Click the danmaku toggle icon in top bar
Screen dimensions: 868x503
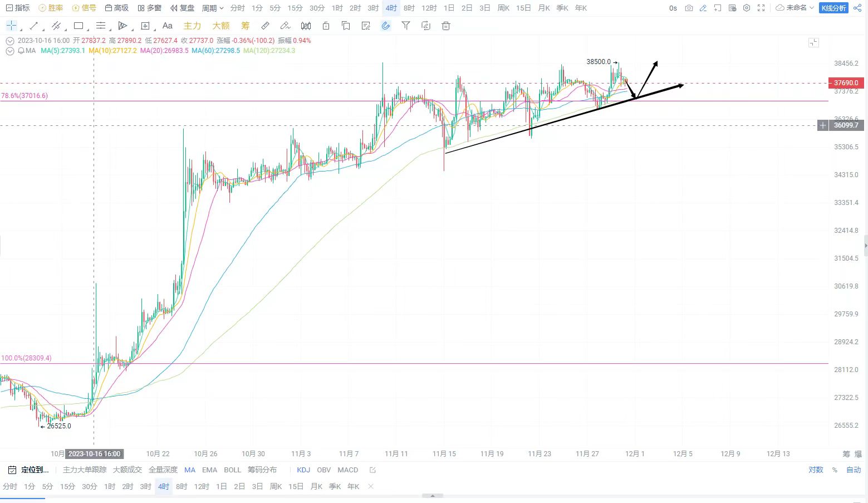coord(732,8)
